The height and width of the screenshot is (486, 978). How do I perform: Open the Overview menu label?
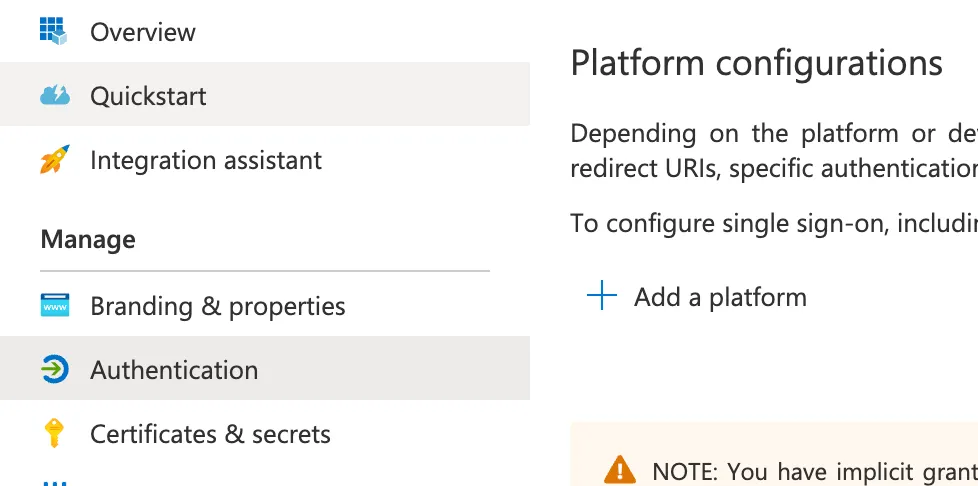pos(143,32)
